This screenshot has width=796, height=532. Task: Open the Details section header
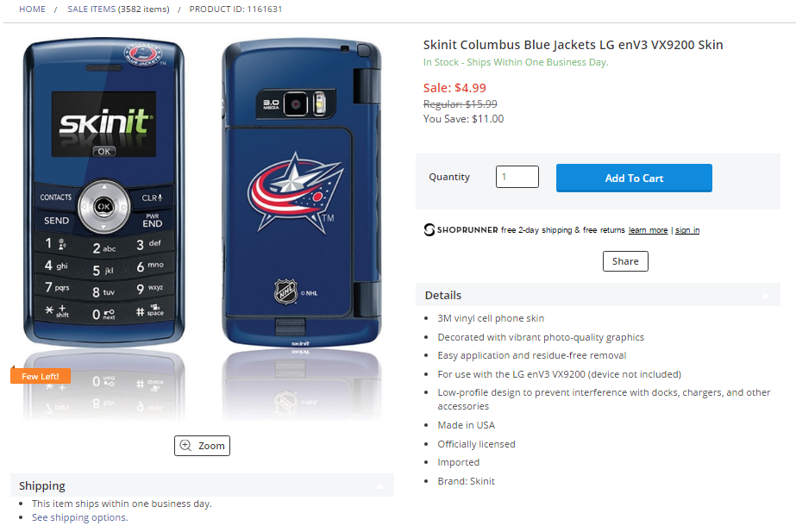click(598, 295)
